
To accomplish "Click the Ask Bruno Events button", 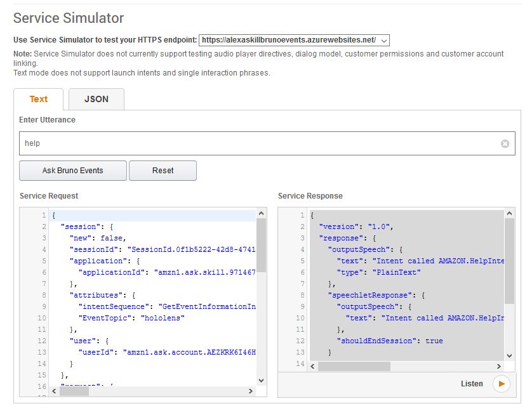I will [73, 171].
